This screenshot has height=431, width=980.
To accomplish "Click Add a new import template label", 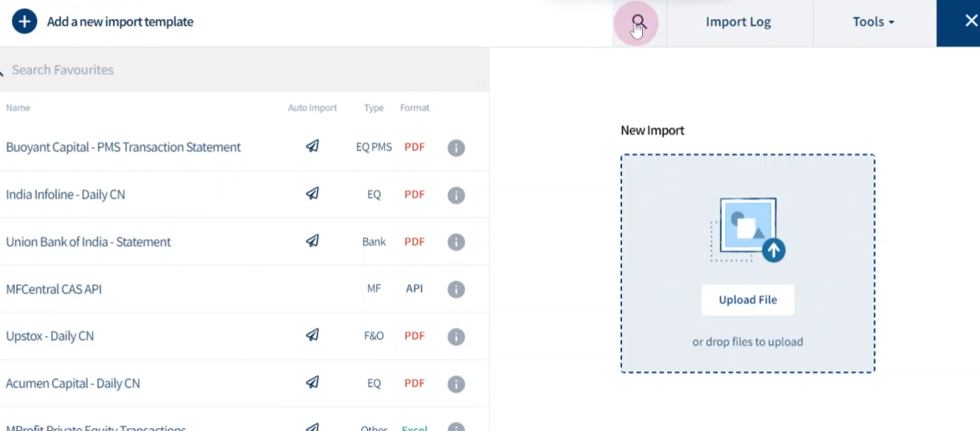I will (120, 22).
